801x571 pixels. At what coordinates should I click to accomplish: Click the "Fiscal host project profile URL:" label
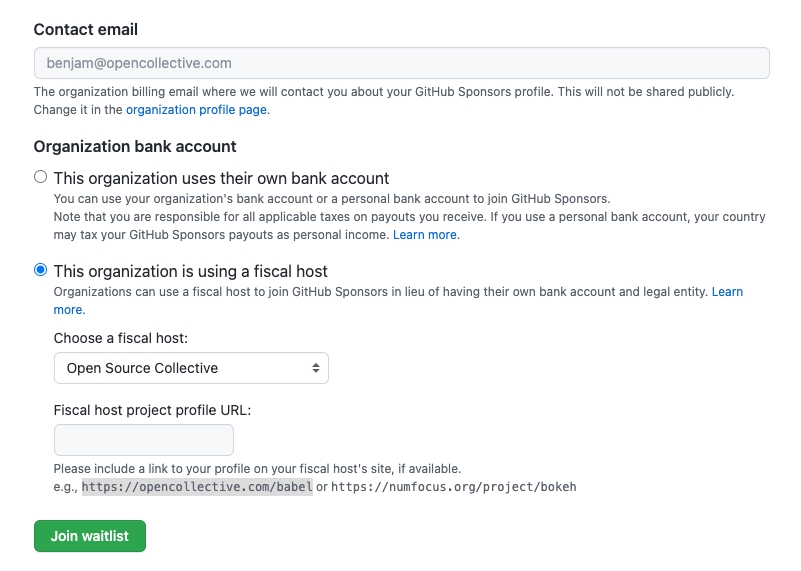pyautogui.click(x=152, y=410)
